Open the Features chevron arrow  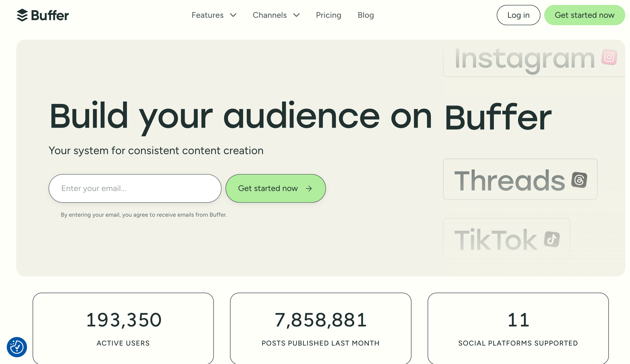(233, 16)
